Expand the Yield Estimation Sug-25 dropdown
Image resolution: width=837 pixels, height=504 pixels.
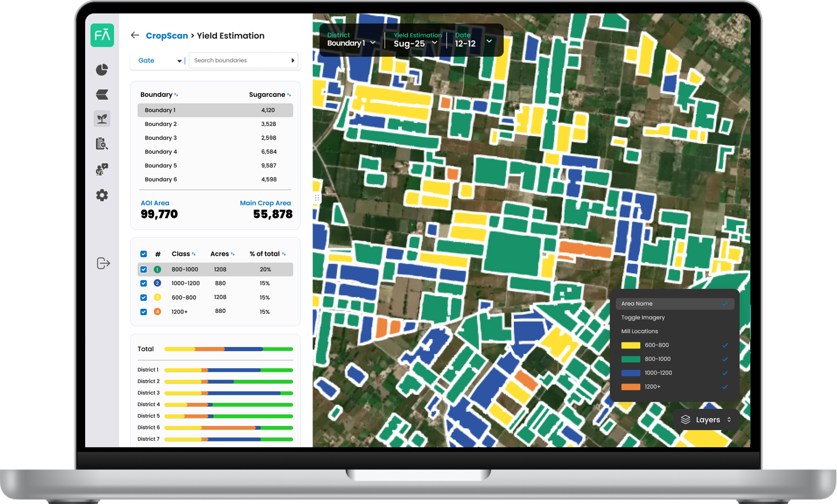click(415, 43)
